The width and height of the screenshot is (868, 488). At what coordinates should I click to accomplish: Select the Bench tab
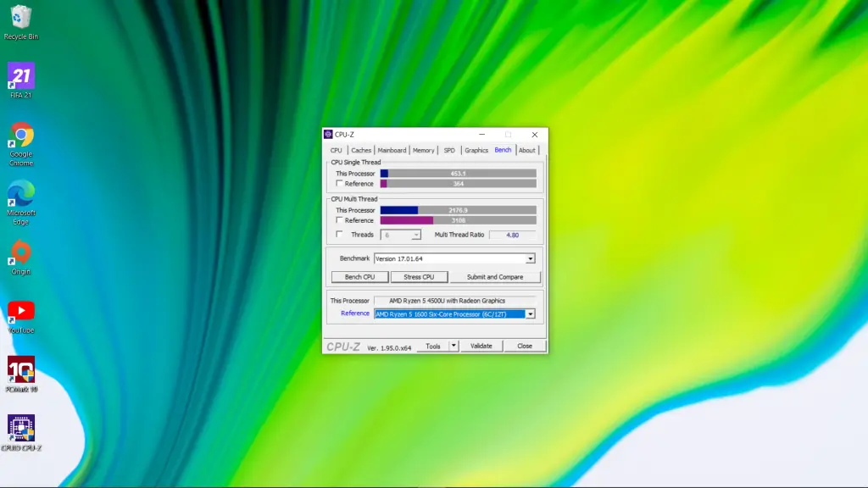503,150
